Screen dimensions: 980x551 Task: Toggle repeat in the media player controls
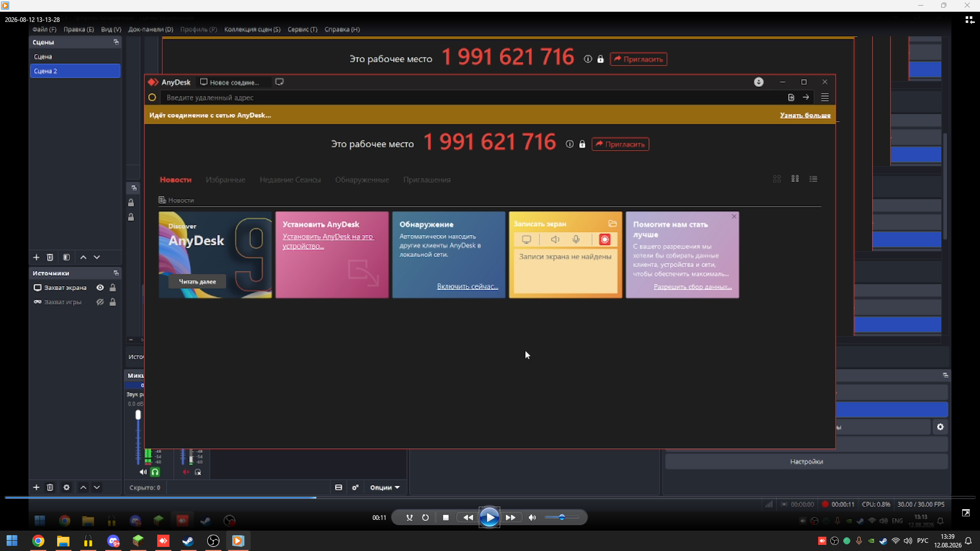tap(425, 518)
